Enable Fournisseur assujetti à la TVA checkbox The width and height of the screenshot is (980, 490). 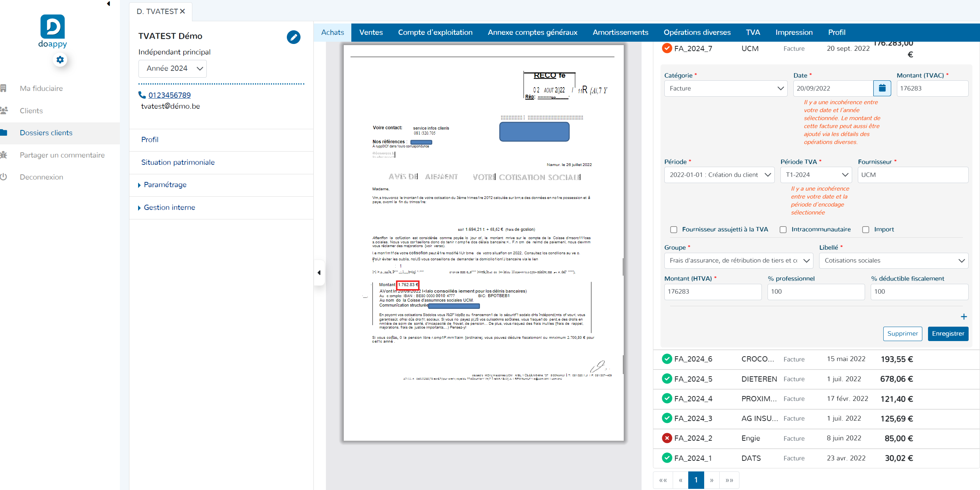674,230
